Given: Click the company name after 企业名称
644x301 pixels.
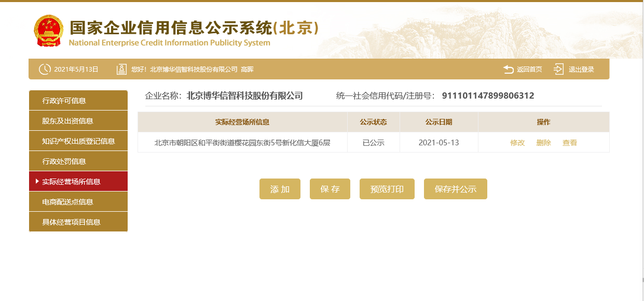Looking at the screenshot, I should [x=244, y=95].
